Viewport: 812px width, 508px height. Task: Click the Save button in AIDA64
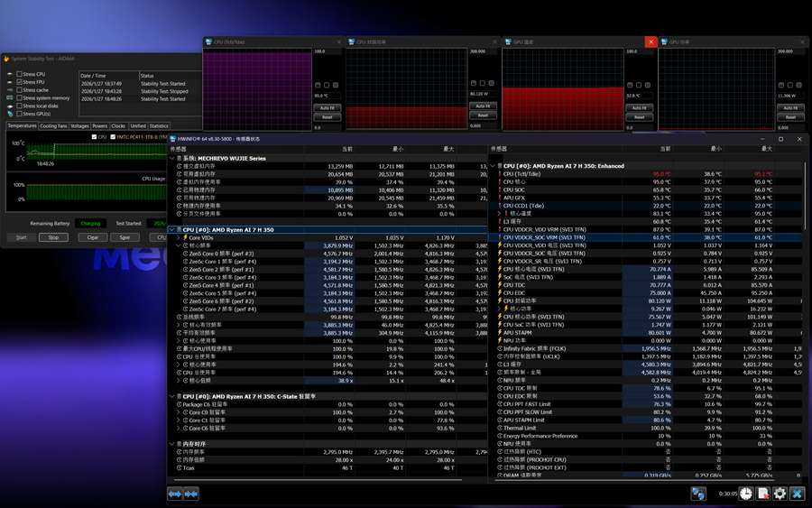[125, 237]
